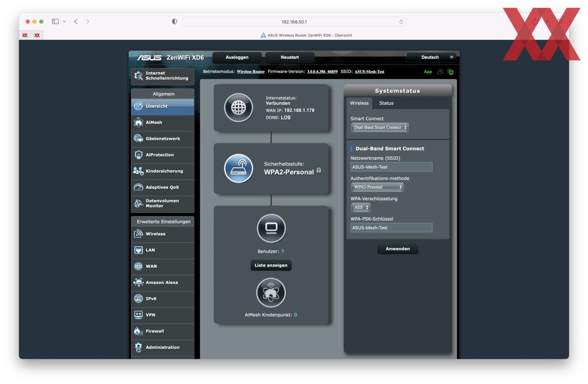
Task: Click the WAN globe icon
Action: click(x=138, y=266)
